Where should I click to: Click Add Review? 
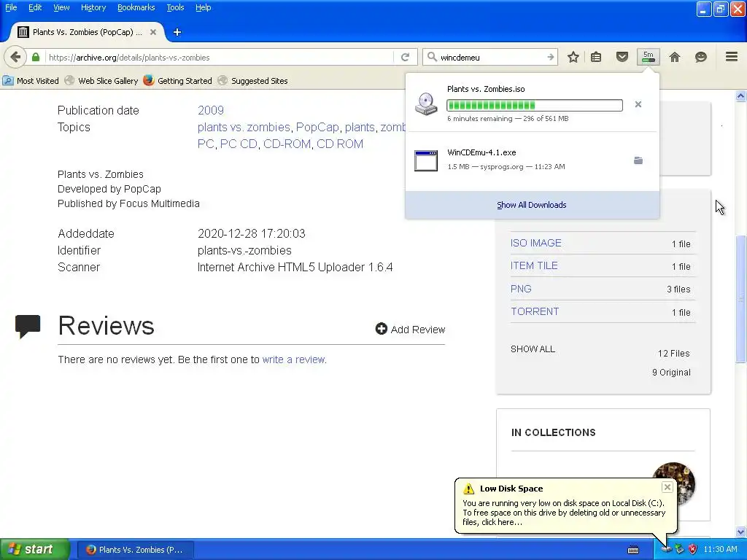tap(410, 329)
